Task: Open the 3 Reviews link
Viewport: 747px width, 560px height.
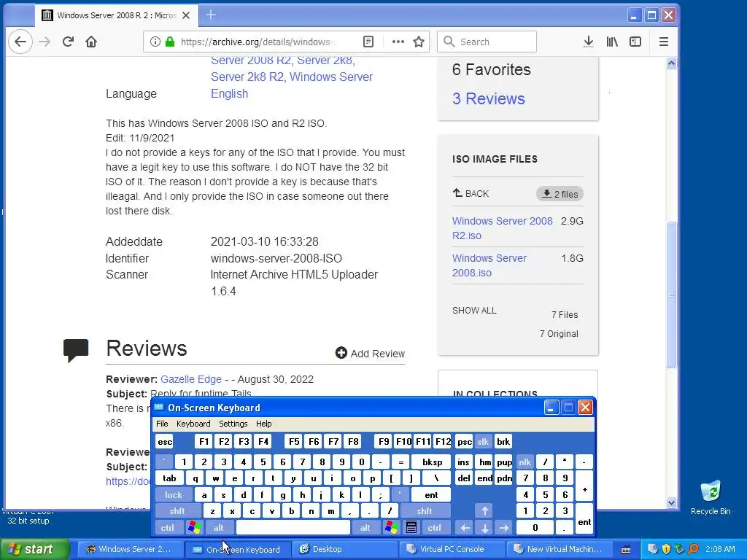Action: point(488,98)
